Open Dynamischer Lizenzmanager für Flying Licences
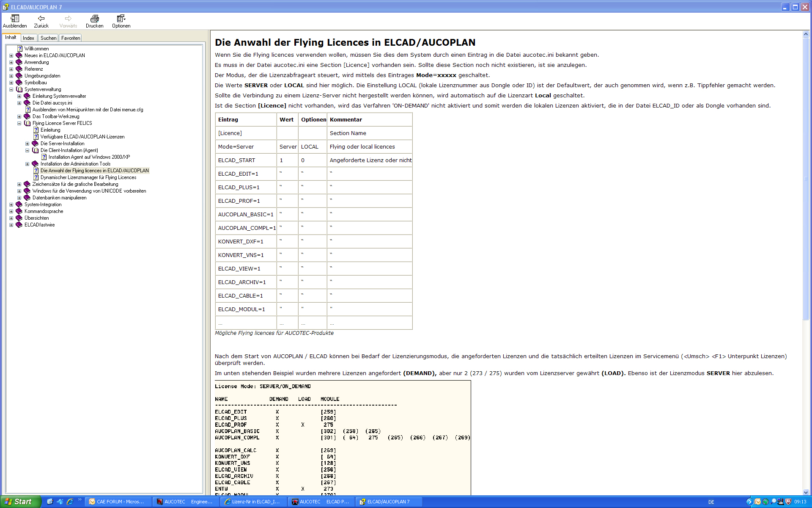 coord(88,177)
